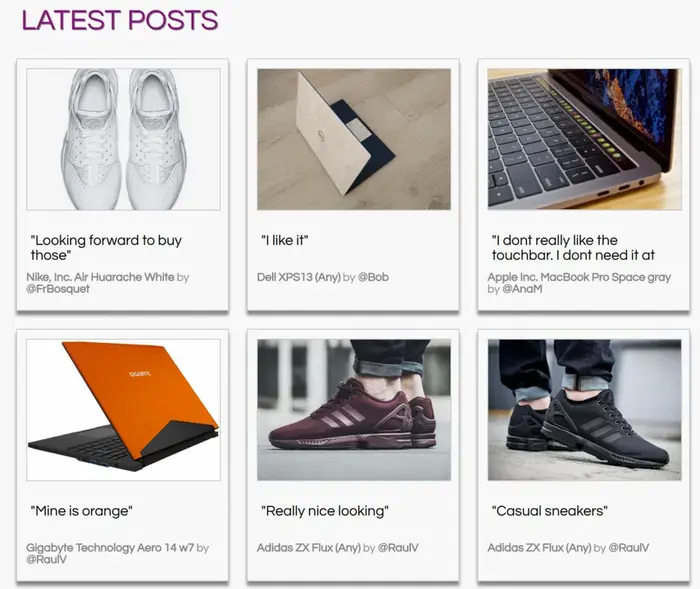
Task: Select the orange Gigabyte laptop image
Action: pyautogui.click(x=123, y=409)
